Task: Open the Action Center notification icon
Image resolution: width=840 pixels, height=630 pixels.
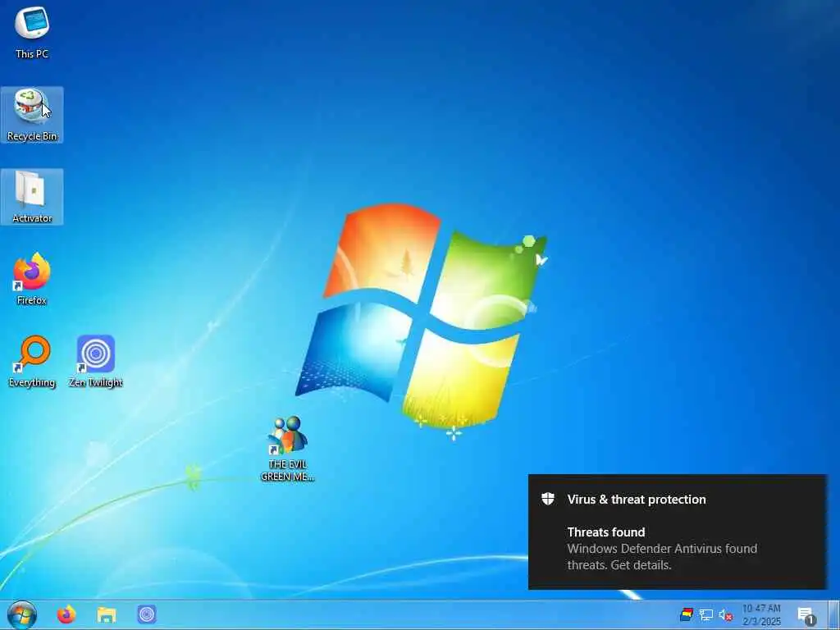Action: (806, 615)
